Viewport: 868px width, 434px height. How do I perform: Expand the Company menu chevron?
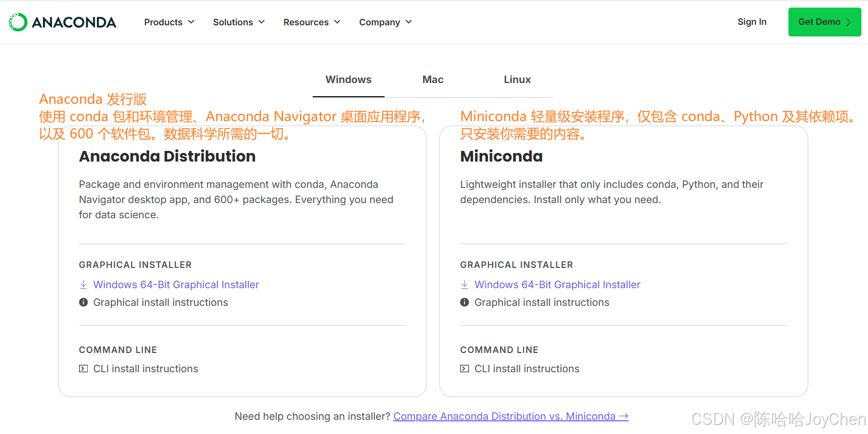(x=408, y=22)
